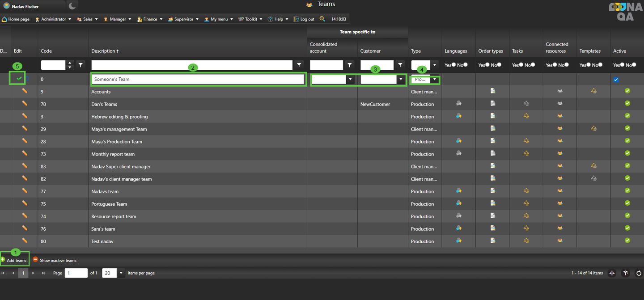Click Connected resources icon for Test nadav
The image size is (644, 300).
(560, 241)
